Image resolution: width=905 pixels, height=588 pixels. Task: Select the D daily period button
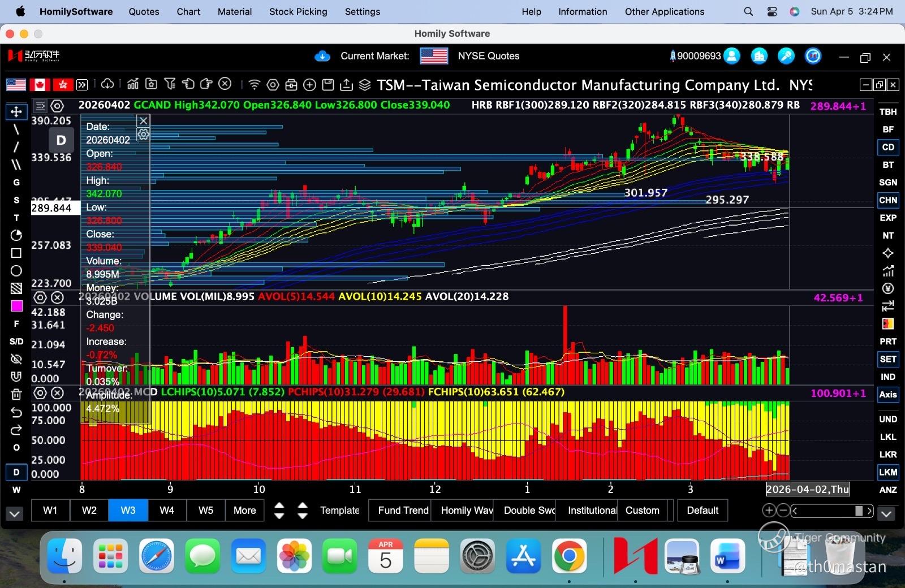tap(16, 472)
